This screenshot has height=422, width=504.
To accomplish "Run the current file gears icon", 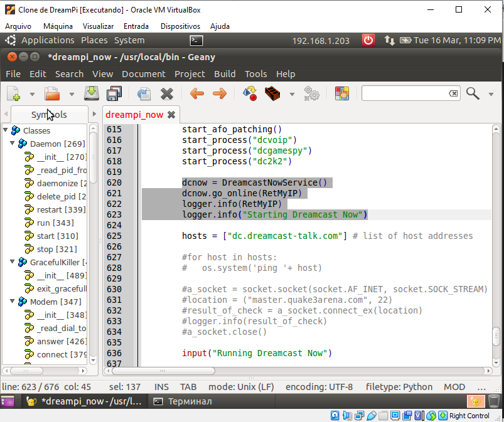I will tap(311, 93).
